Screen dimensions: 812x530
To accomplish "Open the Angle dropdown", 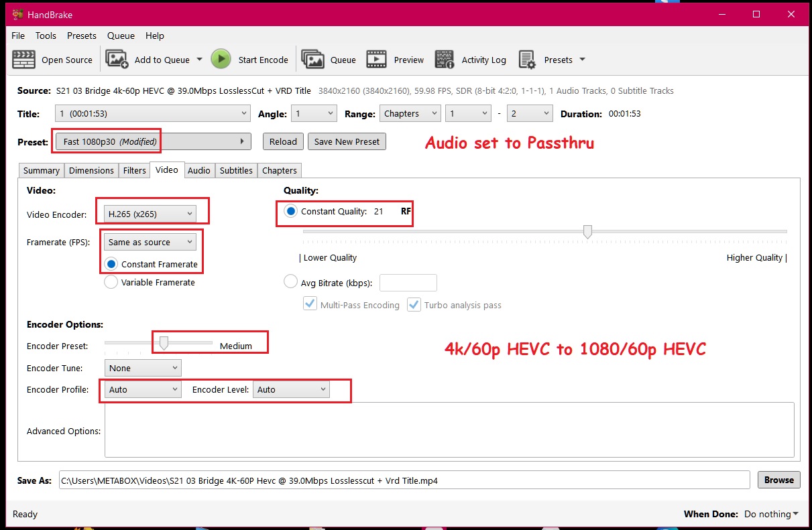I will (314, 114).
